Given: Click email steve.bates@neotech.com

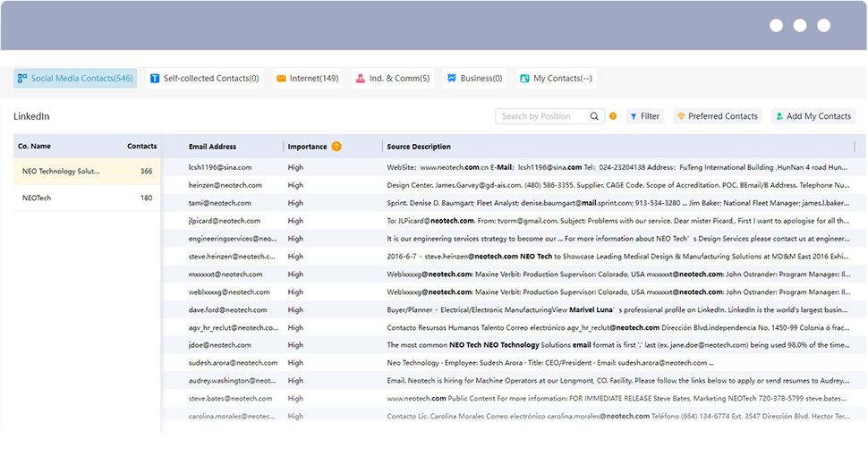Looking at the screenshot, I should pyautogui.click(x=230, y=399).
